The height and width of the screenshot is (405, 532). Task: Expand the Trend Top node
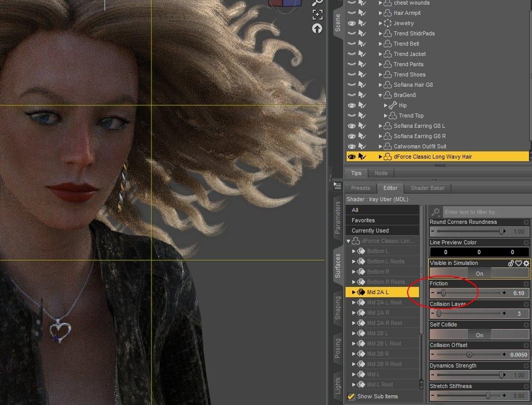[386, 115]
